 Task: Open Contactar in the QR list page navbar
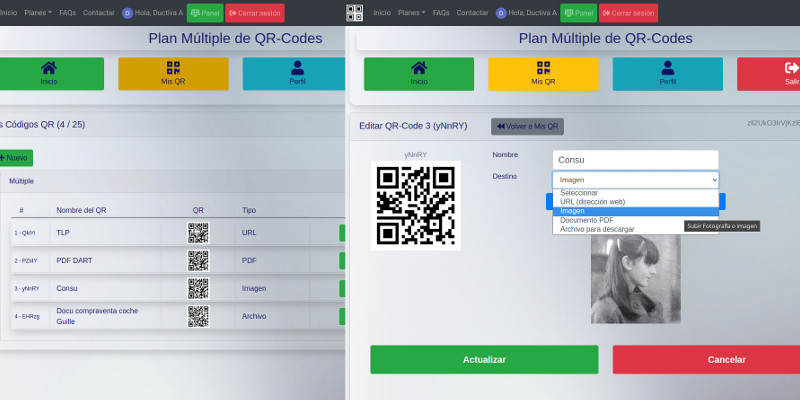pyautogui.click(x=99, y=13)
